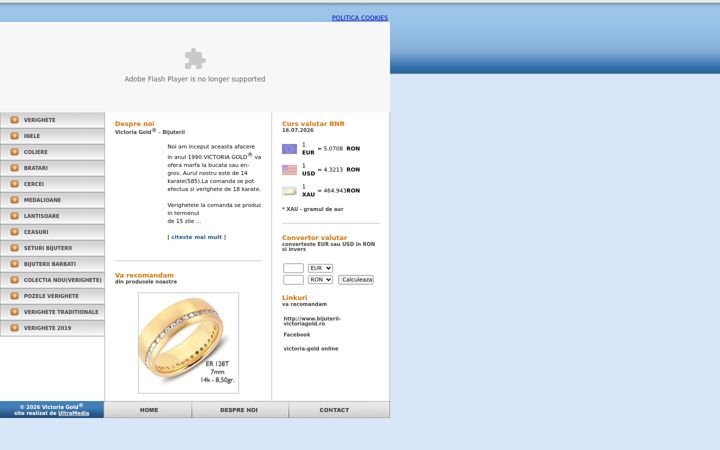Click the arrow icon beside VERIGHETE
This screenshot has width=720, height=450.
tap(14, 120)
